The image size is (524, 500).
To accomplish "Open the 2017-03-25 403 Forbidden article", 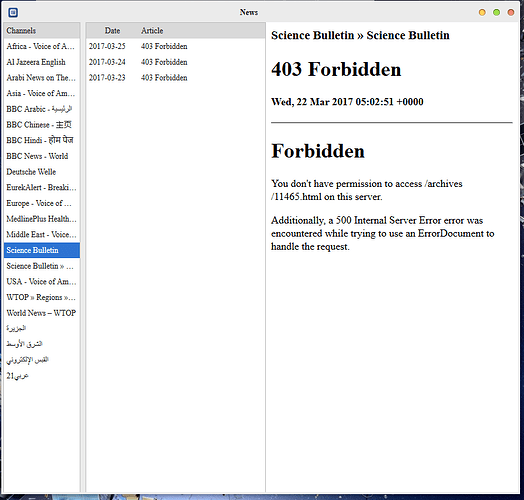I will pyautogui.click(x=175, y=46).
